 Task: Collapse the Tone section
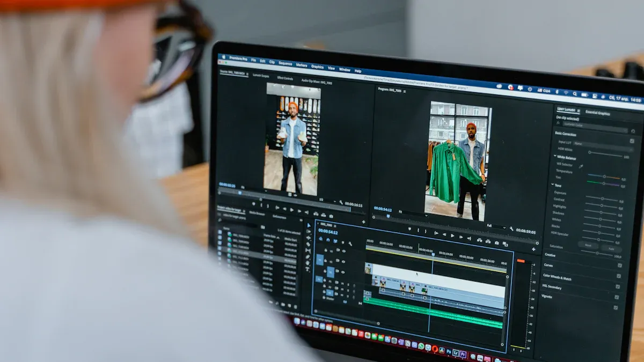pos(553,184)
